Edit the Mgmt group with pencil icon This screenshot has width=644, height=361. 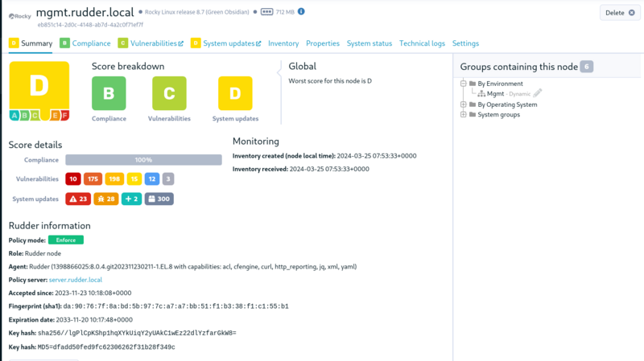(538, 93)
